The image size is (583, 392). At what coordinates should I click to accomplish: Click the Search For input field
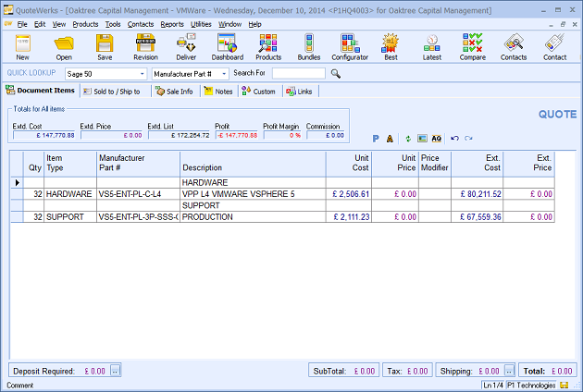pyautogui.click(x=298, y=73)
